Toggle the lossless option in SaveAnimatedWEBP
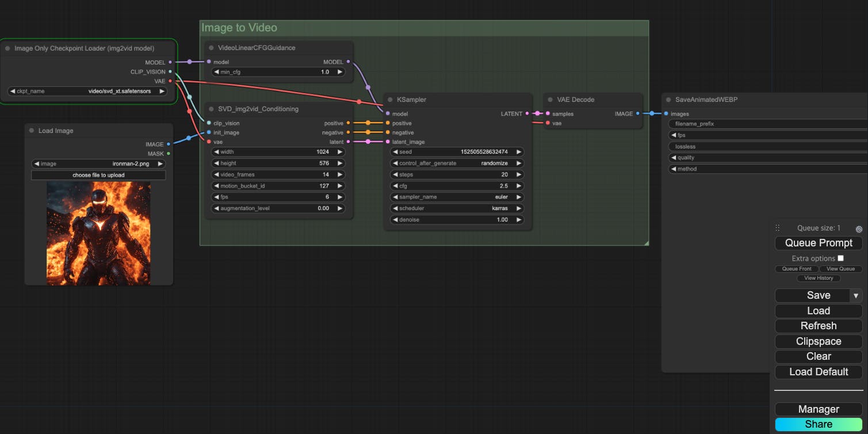 point(767,146)
